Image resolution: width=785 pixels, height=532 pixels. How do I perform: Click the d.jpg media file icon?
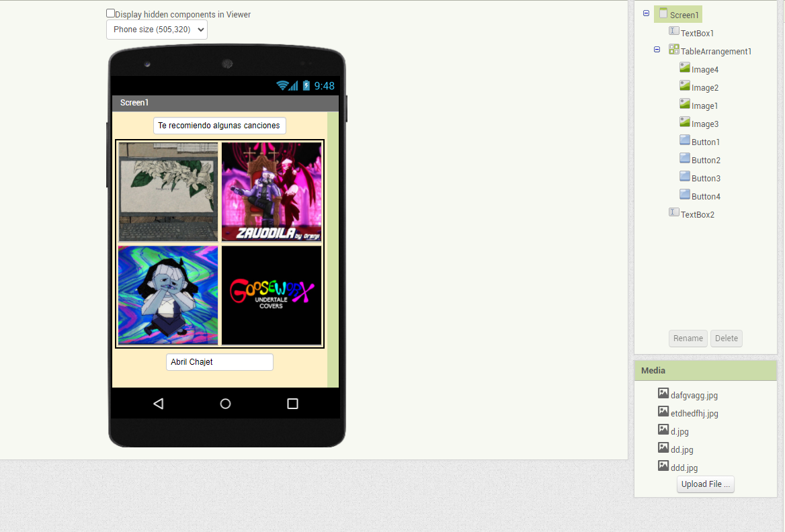pyautogui.click(x=663, y=429)
